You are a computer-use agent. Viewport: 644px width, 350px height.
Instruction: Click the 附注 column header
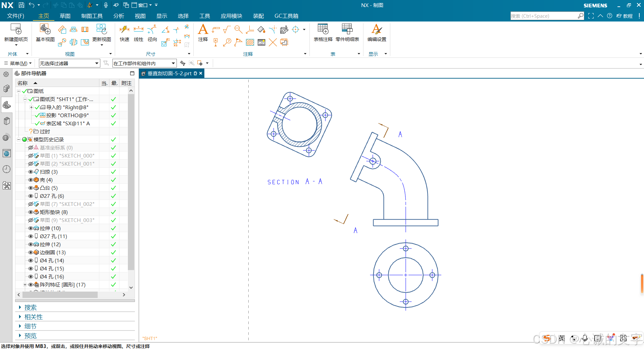point(127,83)
